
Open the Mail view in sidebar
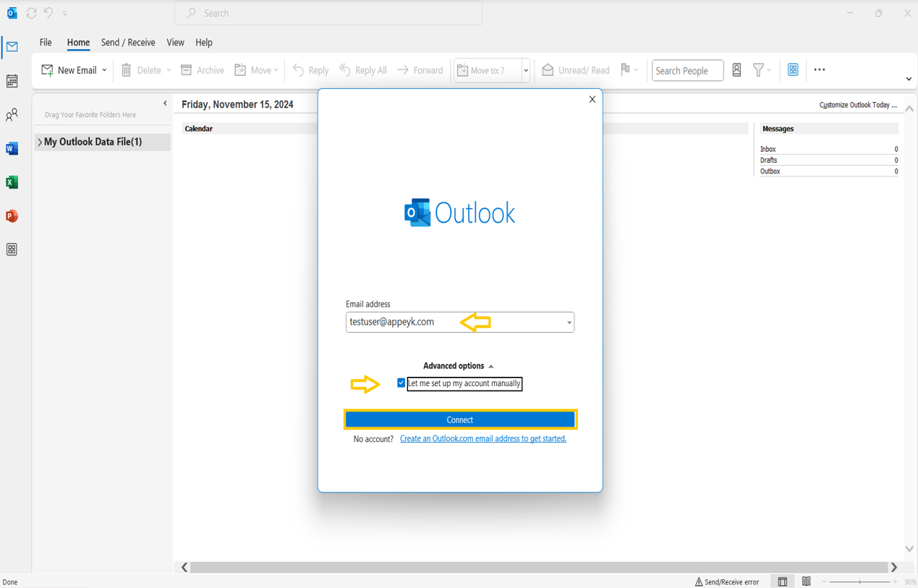pos(12,48)
